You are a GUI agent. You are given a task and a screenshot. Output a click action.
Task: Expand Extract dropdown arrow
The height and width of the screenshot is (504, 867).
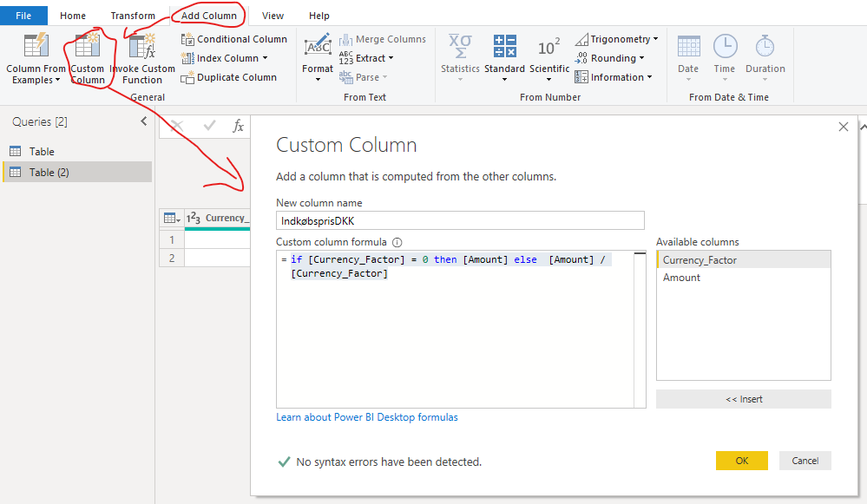pos(391,58)
